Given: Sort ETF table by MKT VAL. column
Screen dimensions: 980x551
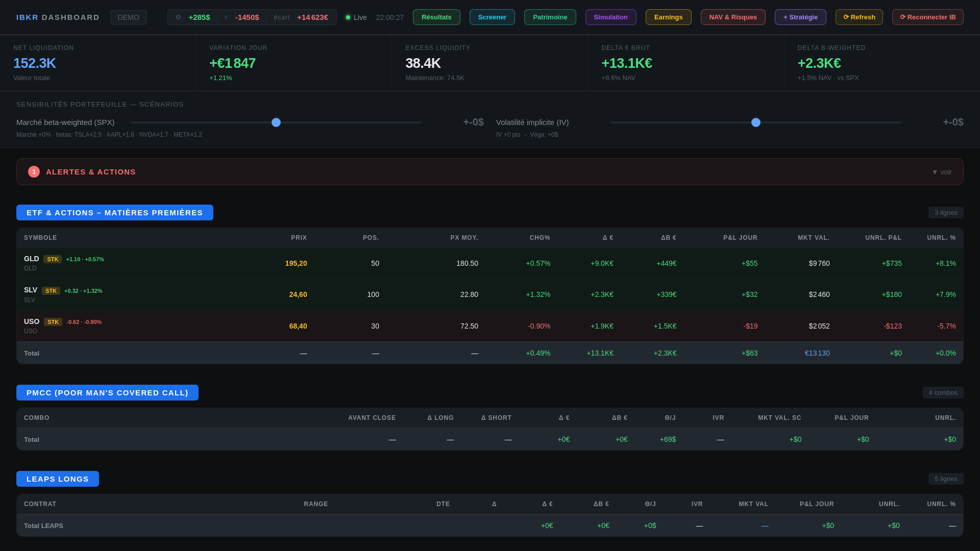Looking at the screenshot, I should 814,238.
